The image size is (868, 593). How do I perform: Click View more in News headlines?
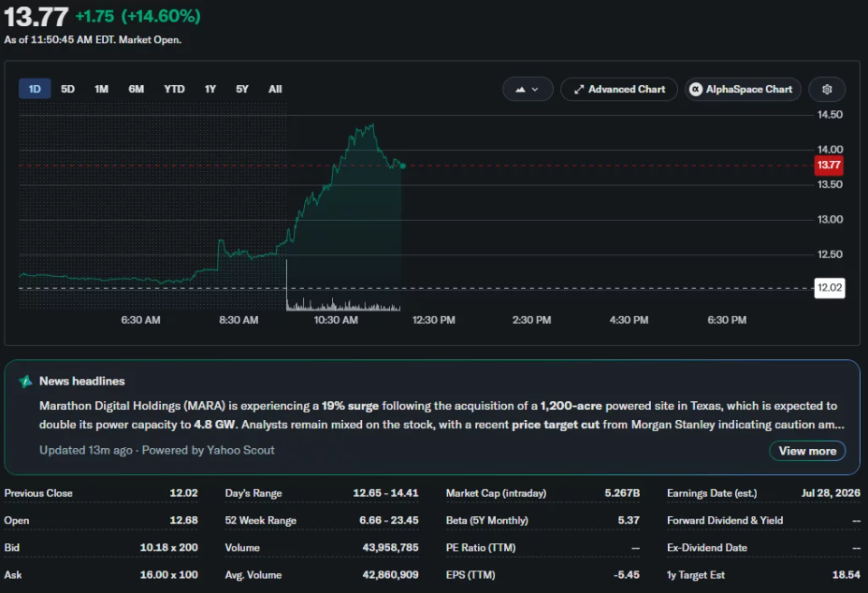pyautogui.click(x=807, y=451)
